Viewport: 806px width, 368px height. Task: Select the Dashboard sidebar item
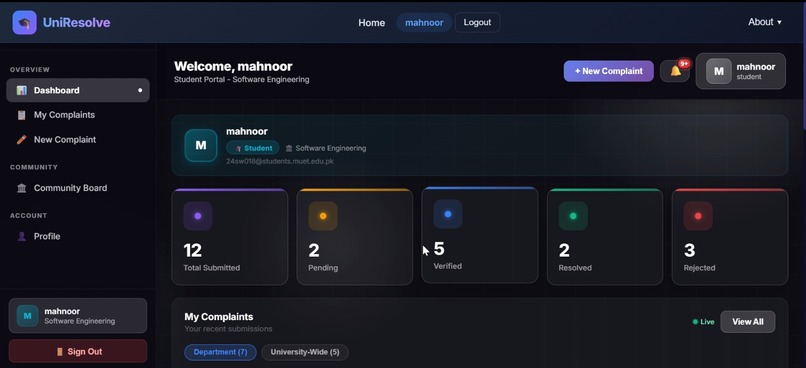(x=78, y=90)
